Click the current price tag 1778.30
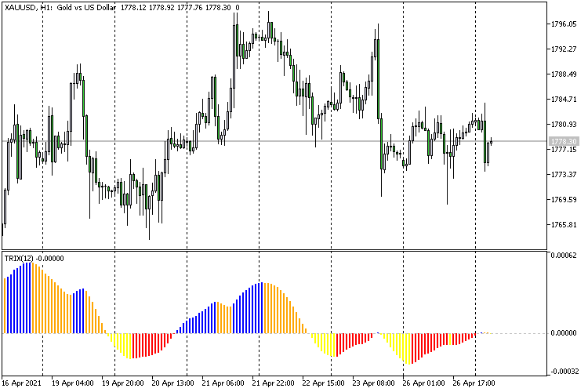This screenshot has height=392, width=588. click(x=564, y=141)
